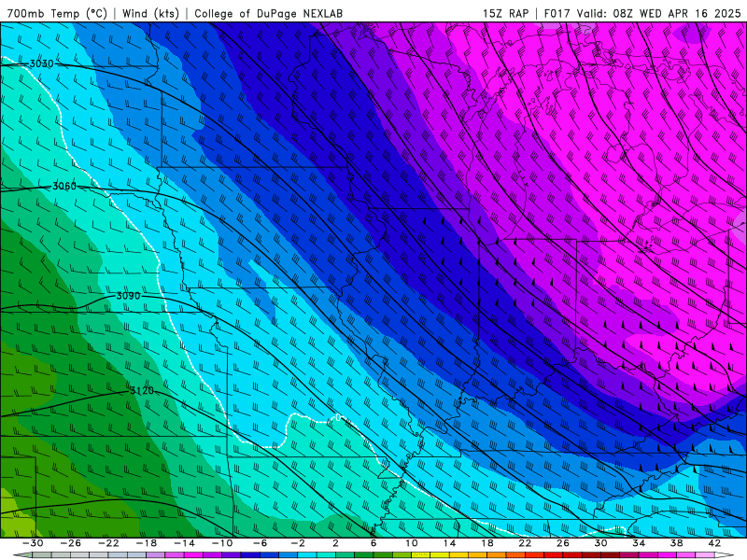The height and width of the screenshot is (560, 747).
Task: Click the -6 colorbar tick label
Action: coord(260,543)
